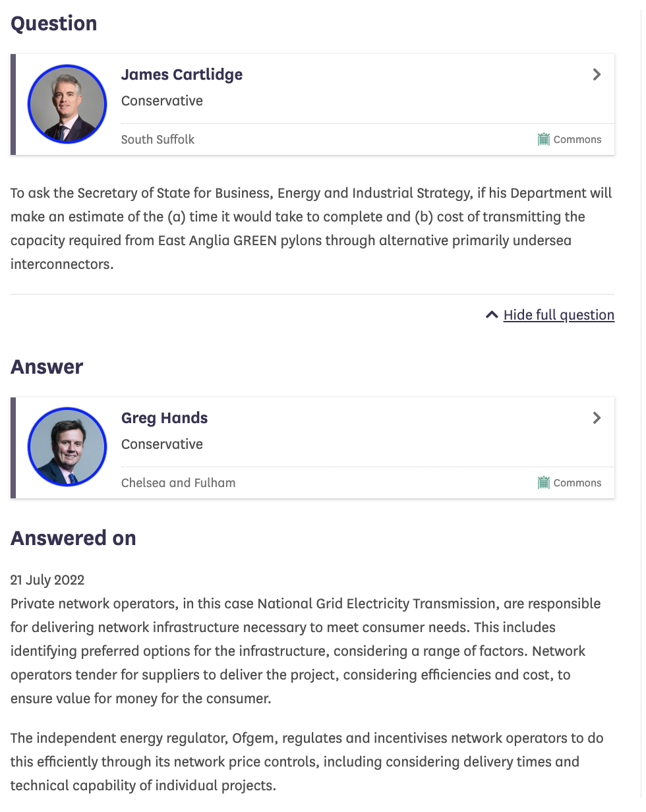The width and height of the screenshot is (646, 812).
Task: Open James Cartlidge card via right chevron
Action: click(x=597, y=74)
